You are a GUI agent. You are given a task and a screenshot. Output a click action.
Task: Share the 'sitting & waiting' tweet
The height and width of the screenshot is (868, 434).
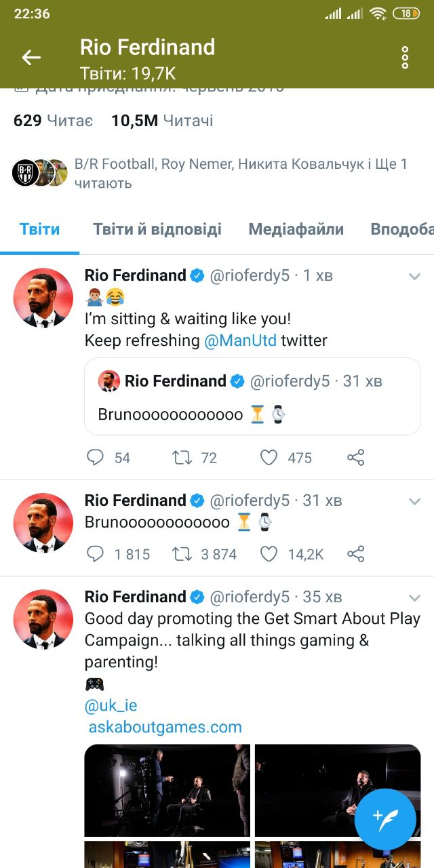[356, 458]
